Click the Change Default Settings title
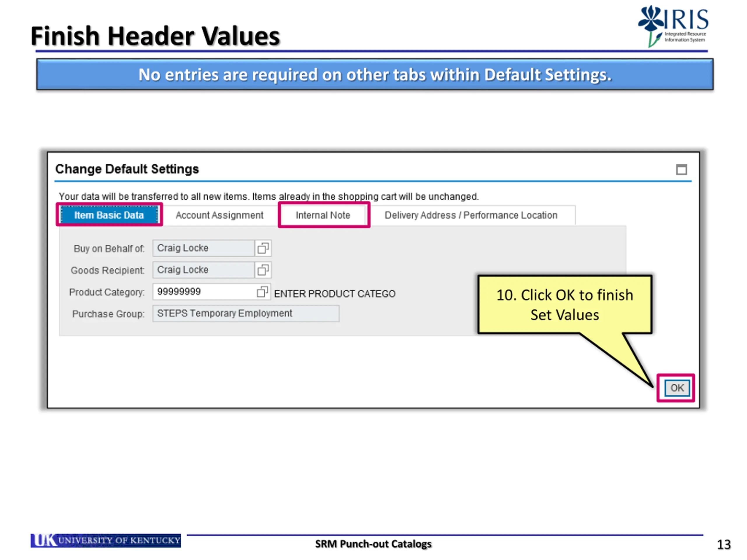747x560 pixels. tap(127, 169)
